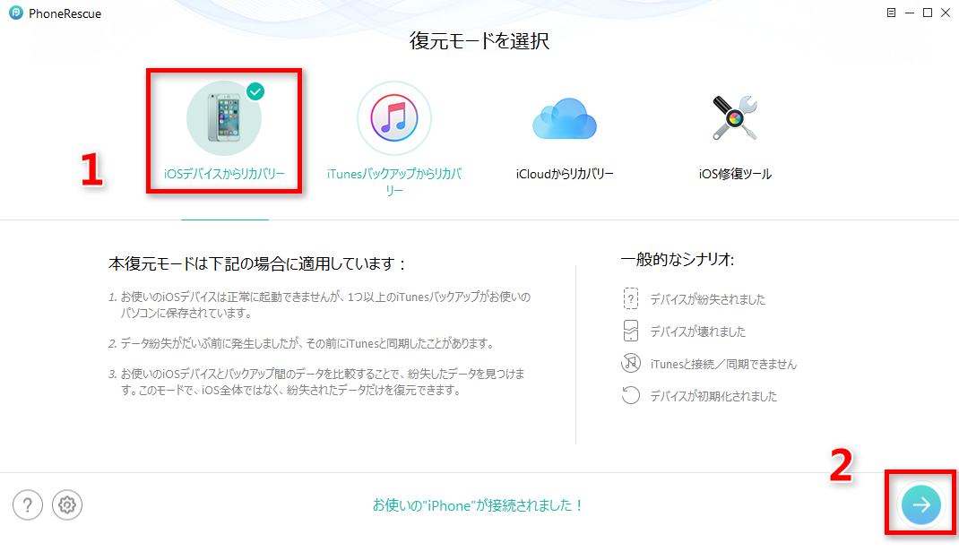This screenshot has height=560, width=959.
Task: Click the iOSデバイスからリカバリー label
Action: (x=224, y=174)
